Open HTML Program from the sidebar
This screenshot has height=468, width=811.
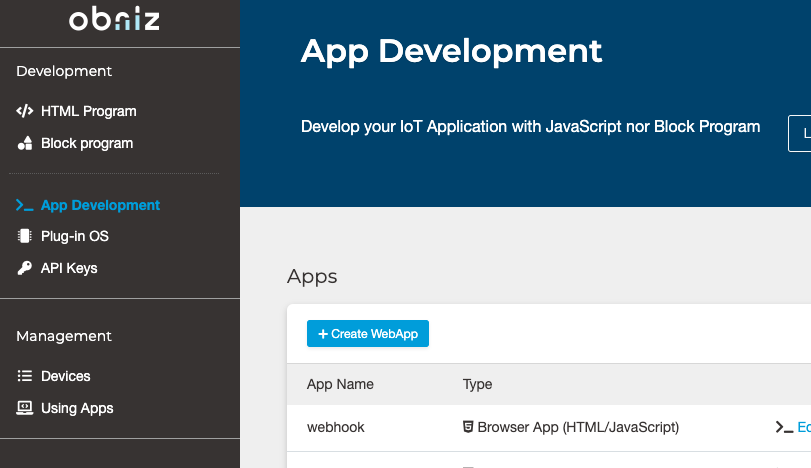point(88,111)
